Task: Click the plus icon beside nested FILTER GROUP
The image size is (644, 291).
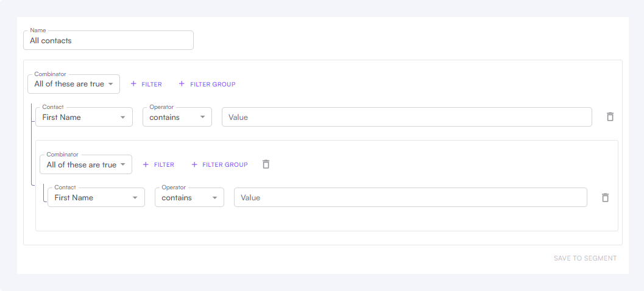Action: click(x=194, y=164)
